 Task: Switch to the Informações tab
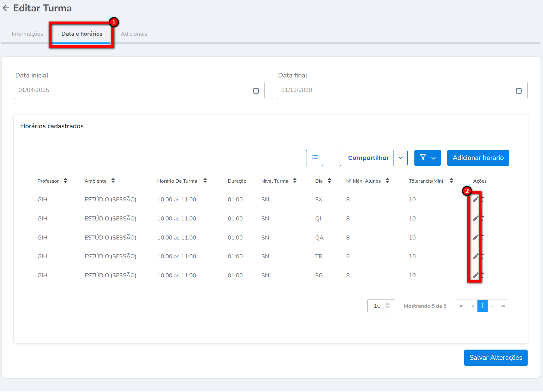tap(27, 34)
